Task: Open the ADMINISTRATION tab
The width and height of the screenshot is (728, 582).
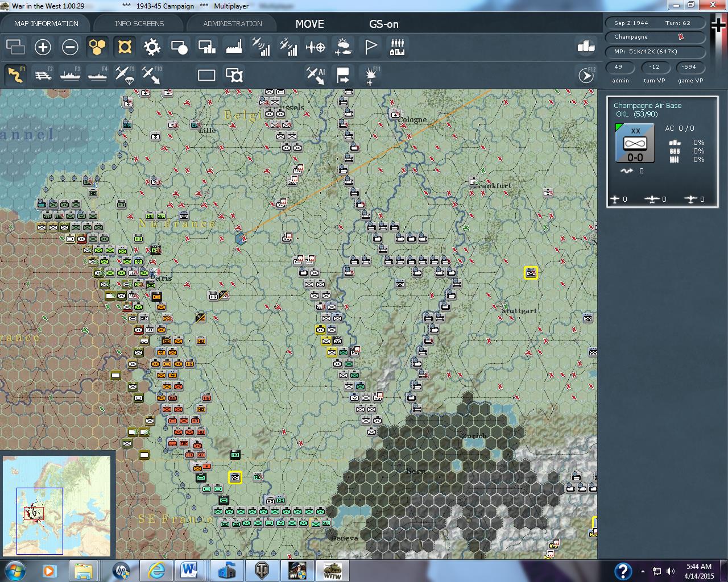Action: 233,24
